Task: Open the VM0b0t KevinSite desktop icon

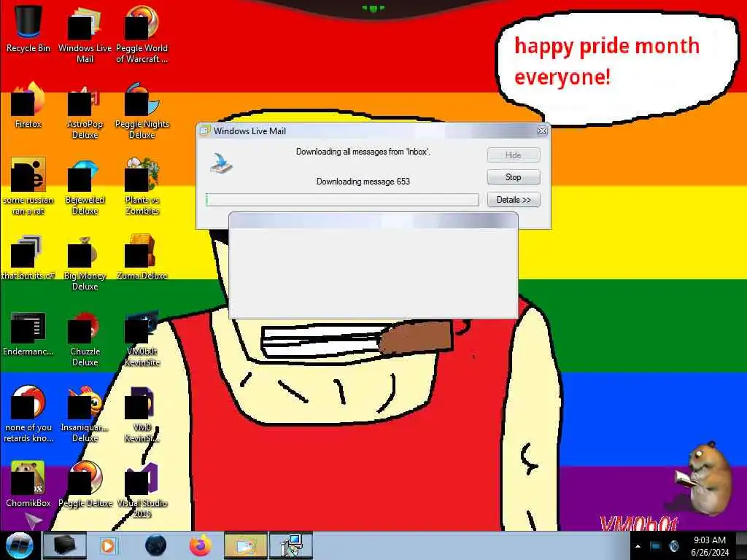Action: [142, 338]
